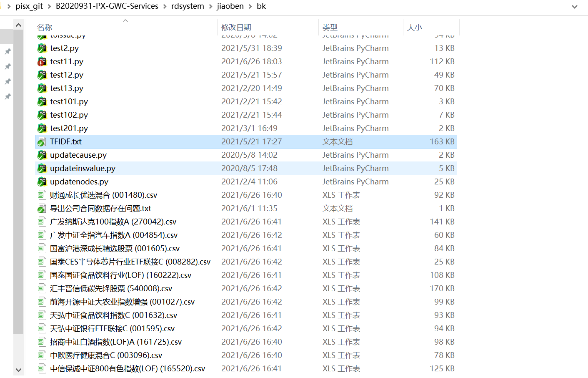The image size is (588, 378).
Task: Expand the chevron after rdsystem in path
Action: click(x=210, y=6)
